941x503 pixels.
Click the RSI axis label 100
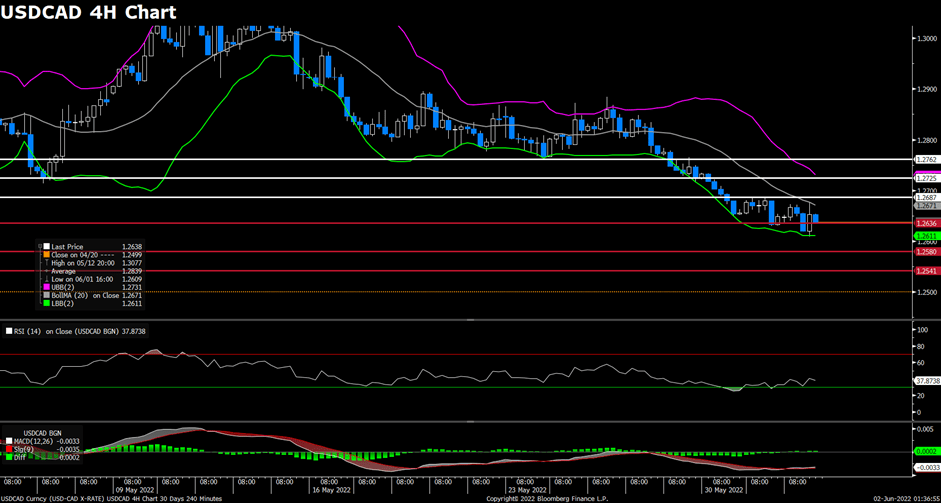(922, 330)
